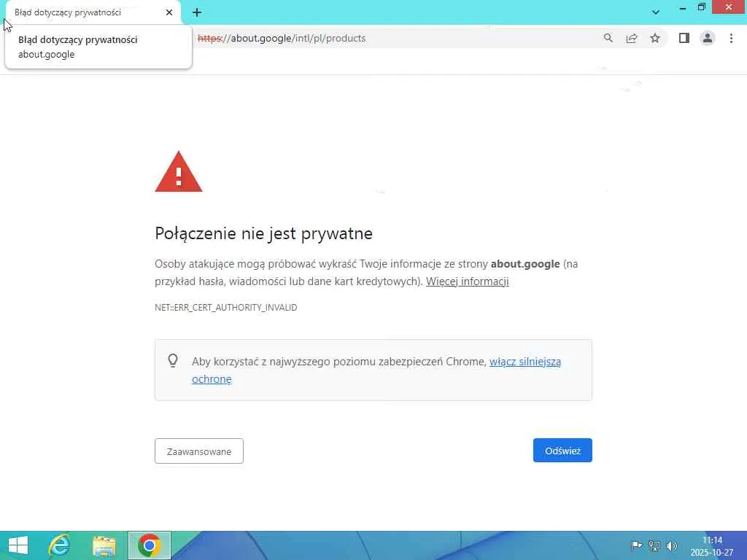Click the lightbulb tip icon
747x560 pixels.
pos(173,361)
